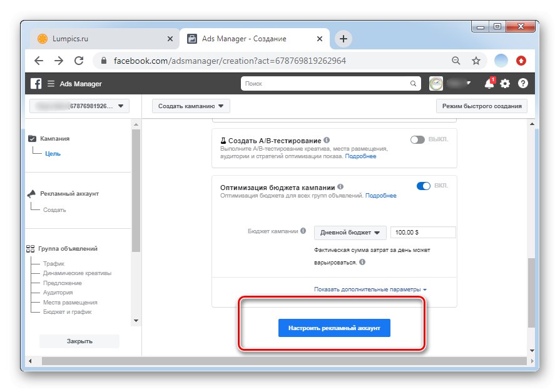Screen dimensions: 560x392
Task: Click the red update extension icon
Action: tap(521, 61)
